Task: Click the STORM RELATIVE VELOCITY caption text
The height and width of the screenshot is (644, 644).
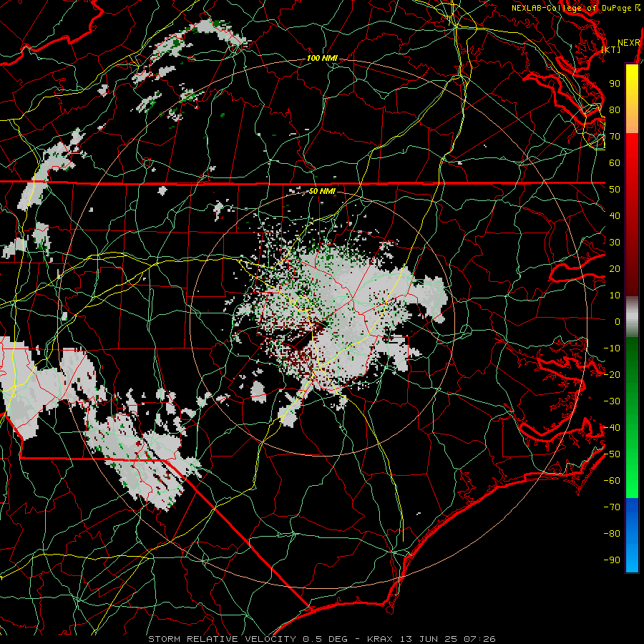Action: pos(223,639)
